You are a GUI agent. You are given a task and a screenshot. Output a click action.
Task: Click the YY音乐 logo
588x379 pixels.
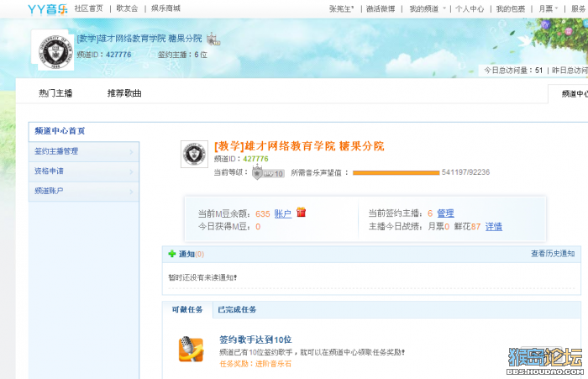48,9
